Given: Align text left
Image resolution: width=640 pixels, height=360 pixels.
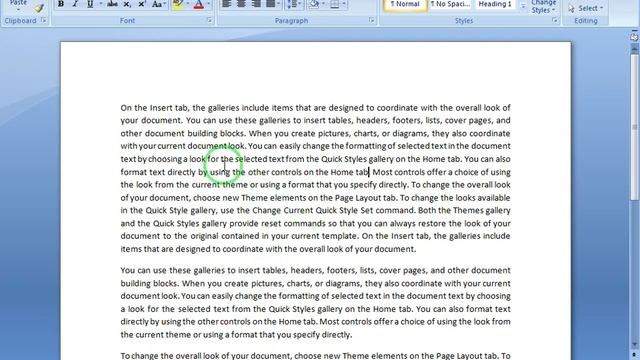Looking at the screenshot, I should coord(227,4).
